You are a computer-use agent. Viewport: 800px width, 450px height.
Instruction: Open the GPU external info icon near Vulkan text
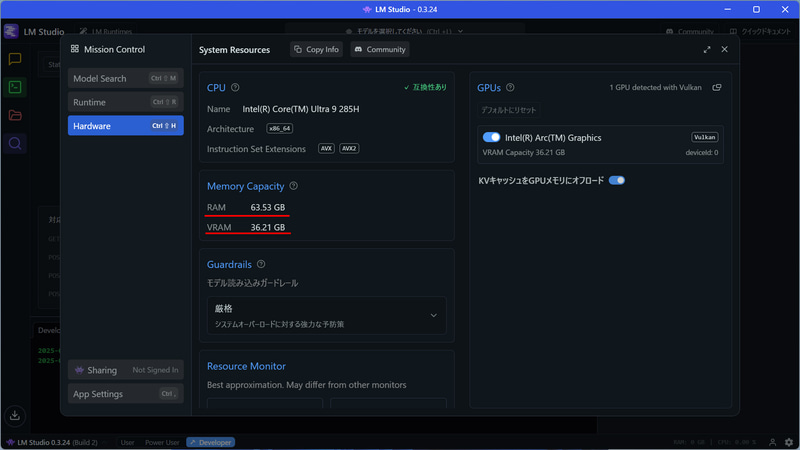click(717, 87)
